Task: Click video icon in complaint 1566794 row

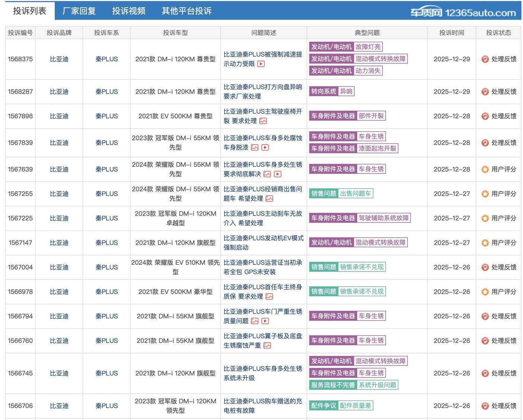Action: point(265,321)
